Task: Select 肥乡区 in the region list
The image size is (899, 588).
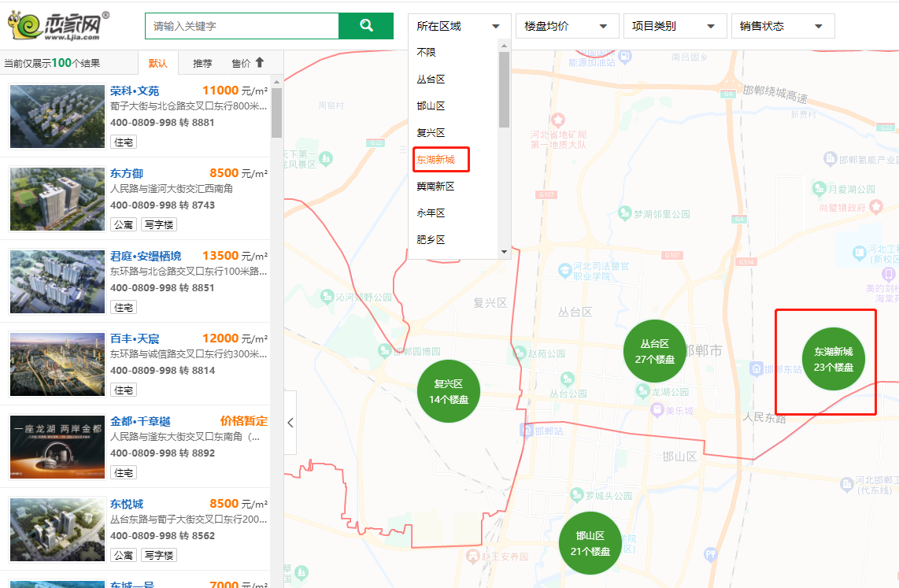Action: (x=431, y=239)
